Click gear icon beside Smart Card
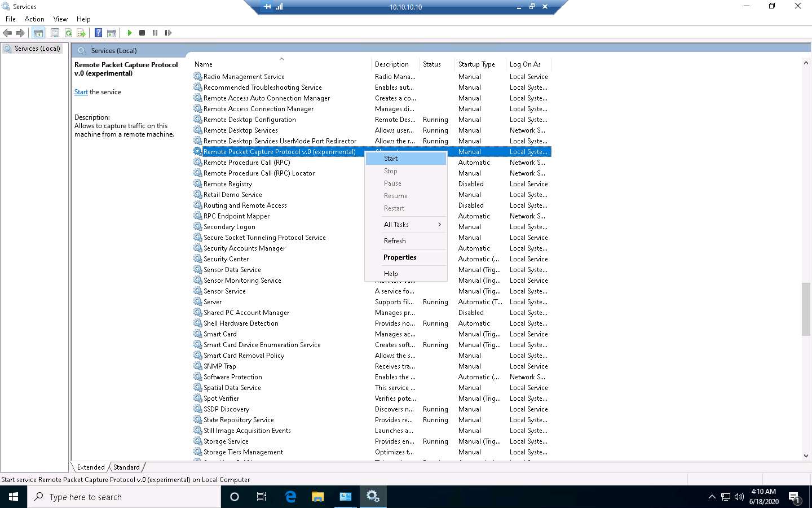Viewport: 812px width, 508px height. [x=198, y=334]
